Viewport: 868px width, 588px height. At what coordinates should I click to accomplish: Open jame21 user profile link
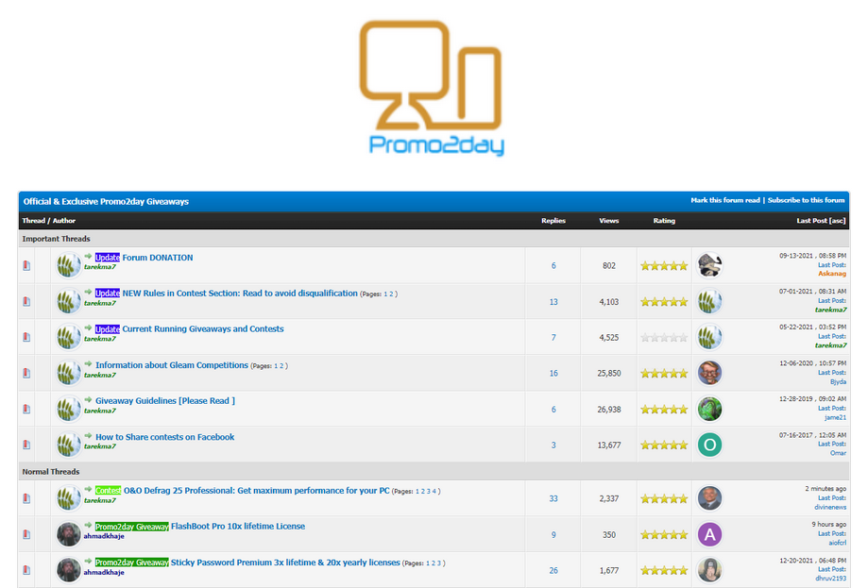tap(835, 417)
